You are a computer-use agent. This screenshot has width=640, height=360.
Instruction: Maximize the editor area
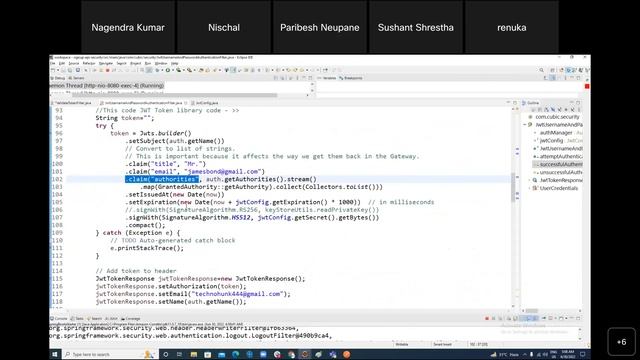[x=515, y=103]
